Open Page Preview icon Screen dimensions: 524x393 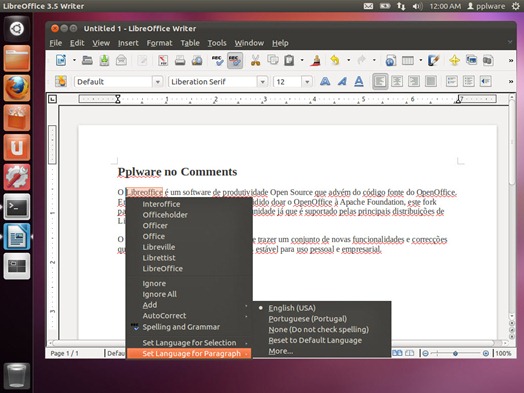tap(197, 60)
